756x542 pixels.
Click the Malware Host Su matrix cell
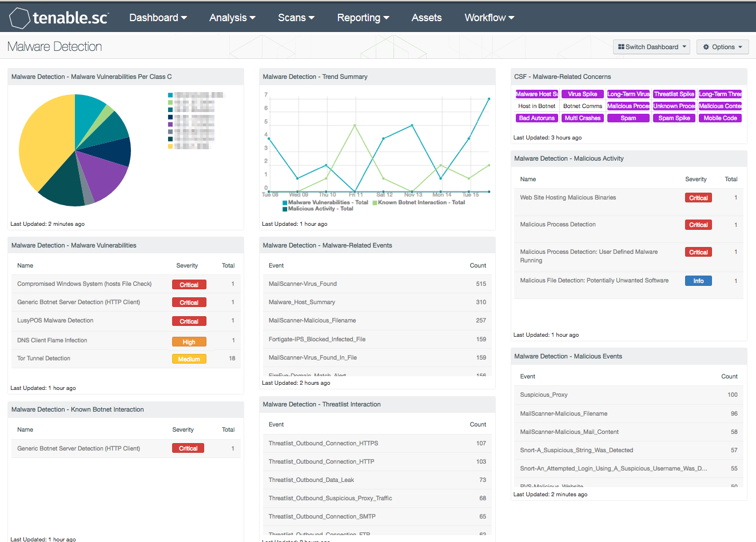click(537, 94)
